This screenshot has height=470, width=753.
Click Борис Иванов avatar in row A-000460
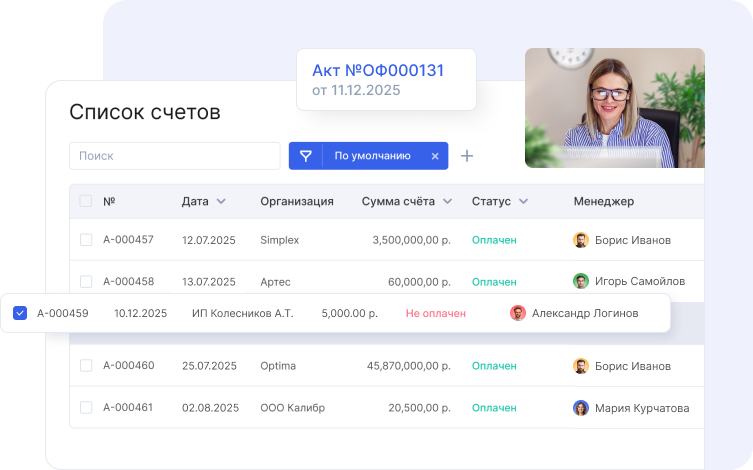tap(581, 366)
